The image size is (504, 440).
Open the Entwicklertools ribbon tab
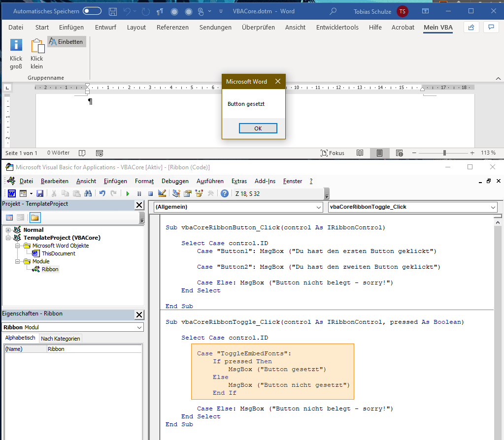(337, 28)
